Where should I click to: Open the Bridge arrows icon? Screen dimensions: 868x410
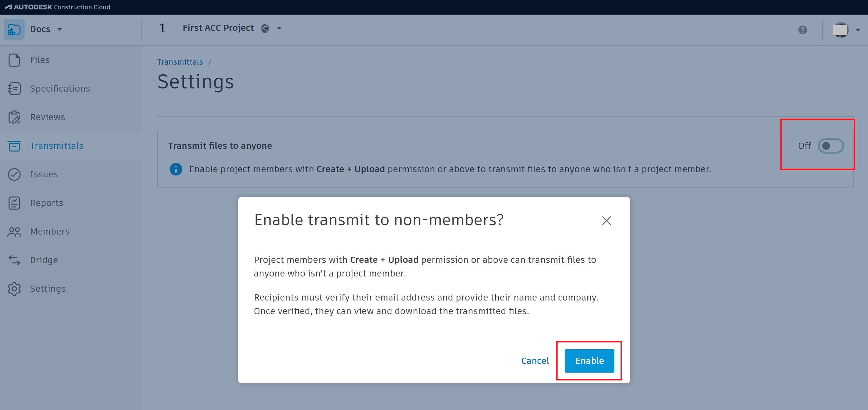click(x=14, y=260)
